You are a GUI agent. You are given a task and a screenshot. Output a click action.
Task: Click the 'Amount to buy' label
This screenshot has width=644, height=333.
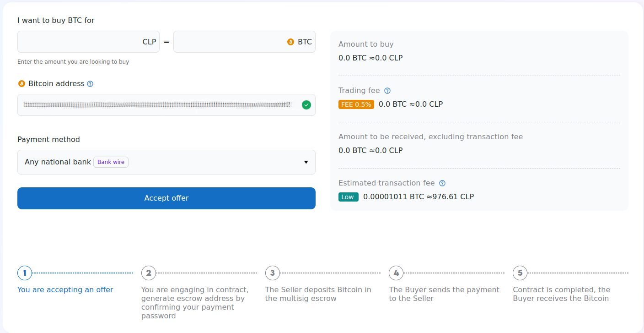click(x=366, y=44)
